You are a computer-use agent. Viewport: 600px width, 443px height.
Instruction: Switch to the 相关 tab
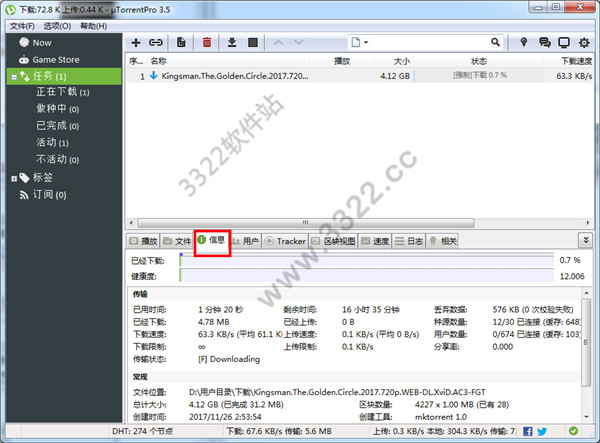point(443,241)
